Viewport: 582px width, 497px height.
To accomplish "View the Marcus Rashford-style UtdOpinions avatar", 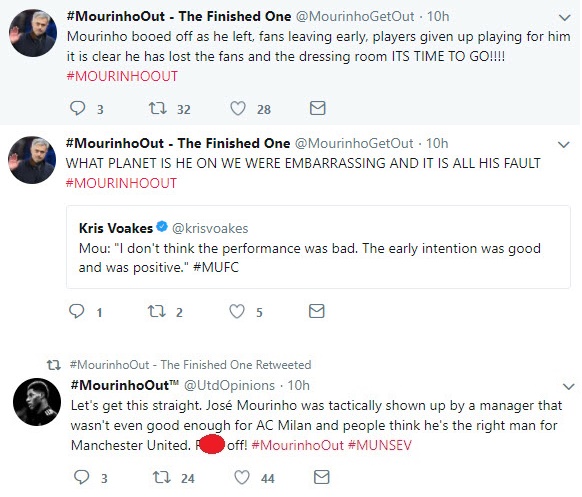I will tap(37, 402).
